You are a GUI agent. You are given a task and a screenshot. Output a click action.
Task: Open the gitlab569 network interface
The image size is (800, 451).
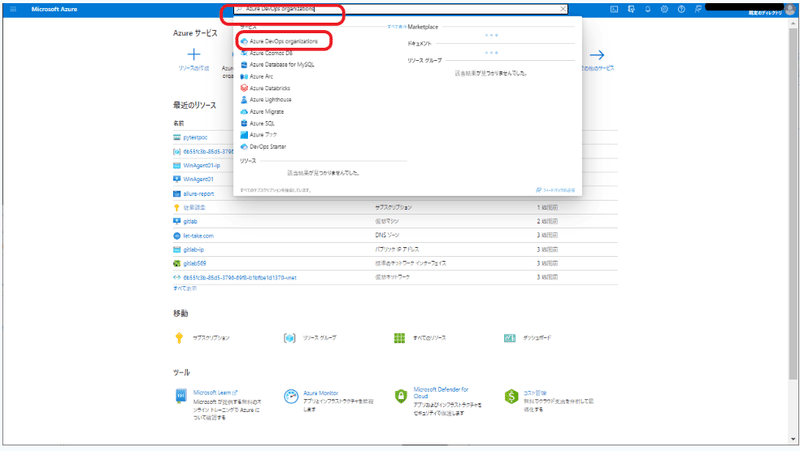194,264
